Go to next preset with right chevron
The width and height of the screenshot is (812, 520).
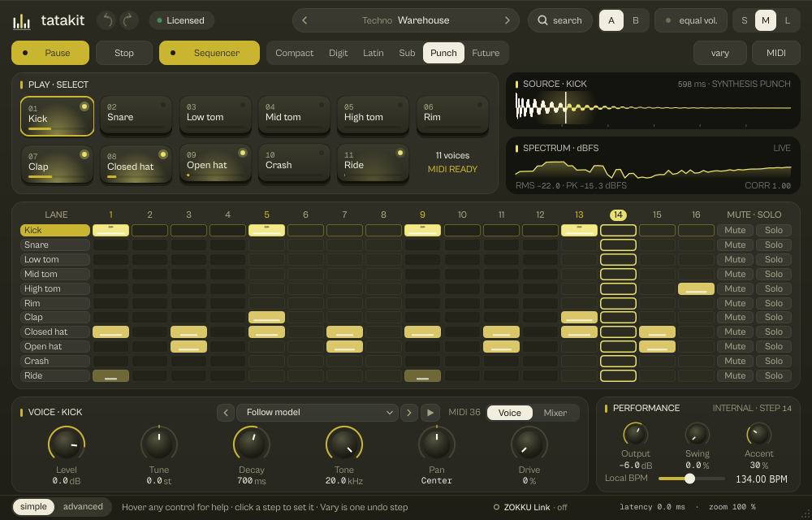pyautogui.click(x=507, y=20)
